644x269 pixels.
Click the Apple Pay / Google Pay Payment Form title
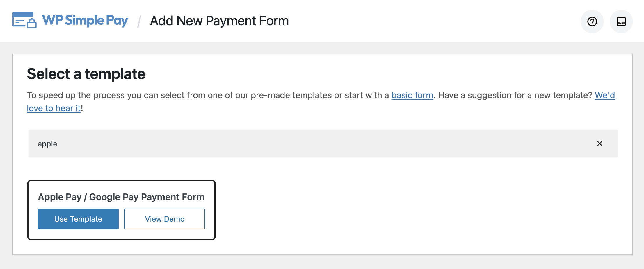click(121, 197)
